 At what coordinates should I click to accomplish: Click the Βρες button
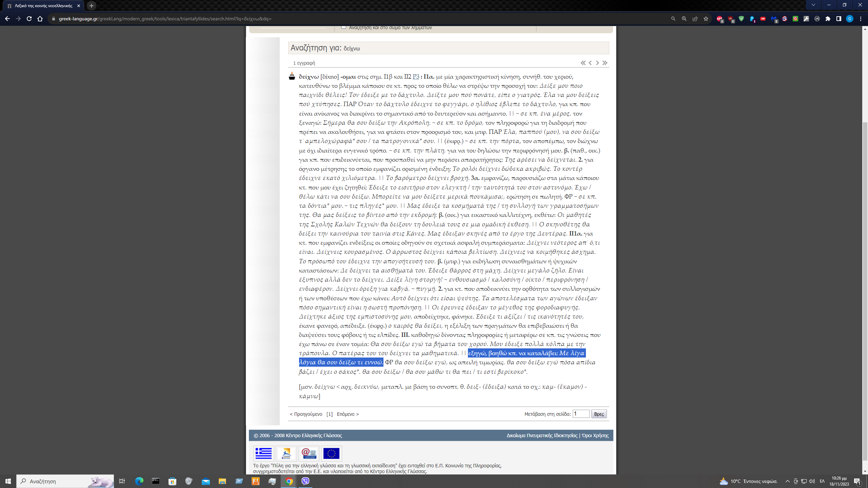pyautogui.click(x=599, y=414)
